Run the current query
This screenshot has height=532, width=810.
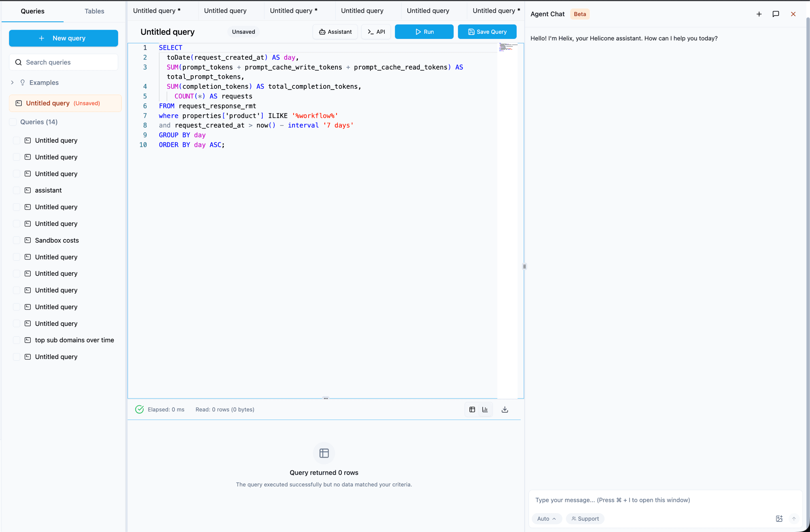424,32
